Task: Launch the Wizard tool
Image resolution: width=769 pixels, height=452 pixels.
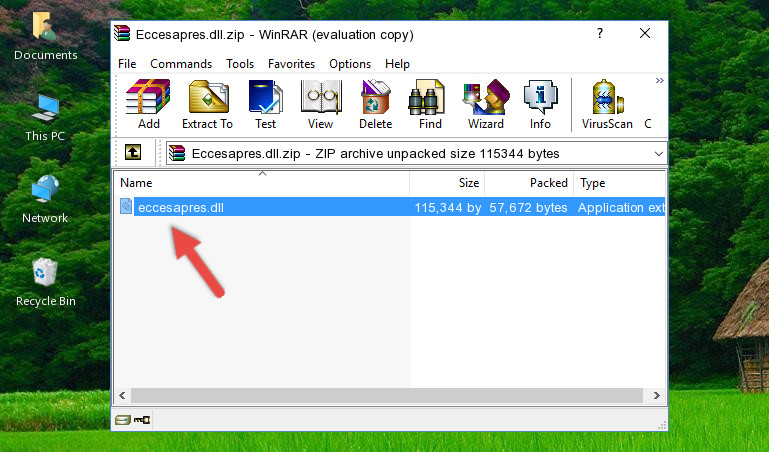Action: 486,104
